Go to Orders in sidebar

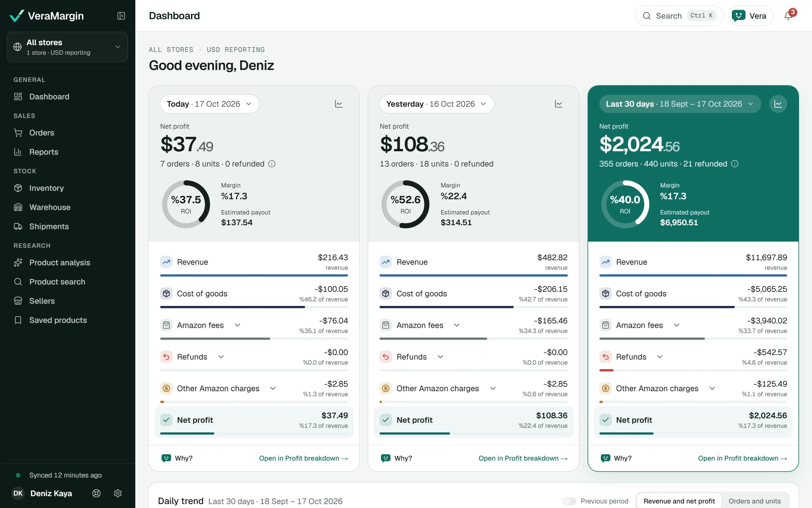67,133
